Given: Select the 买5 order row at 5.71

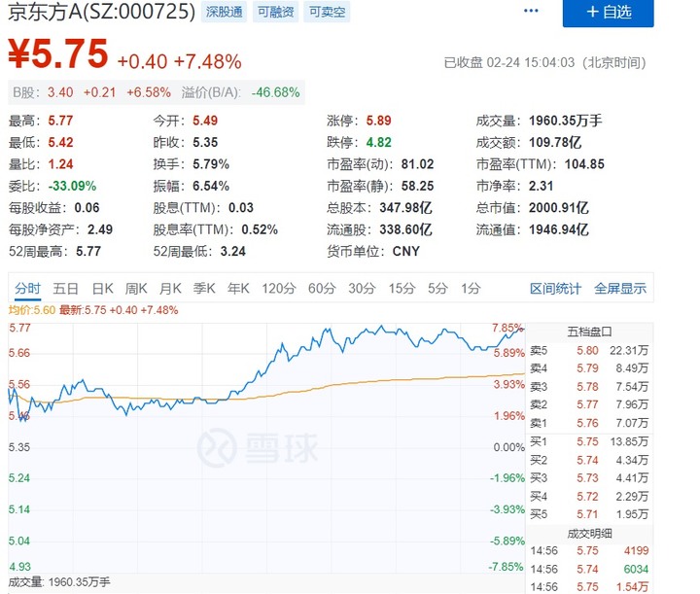Looking at the screenshot, I should click(589, 514).
